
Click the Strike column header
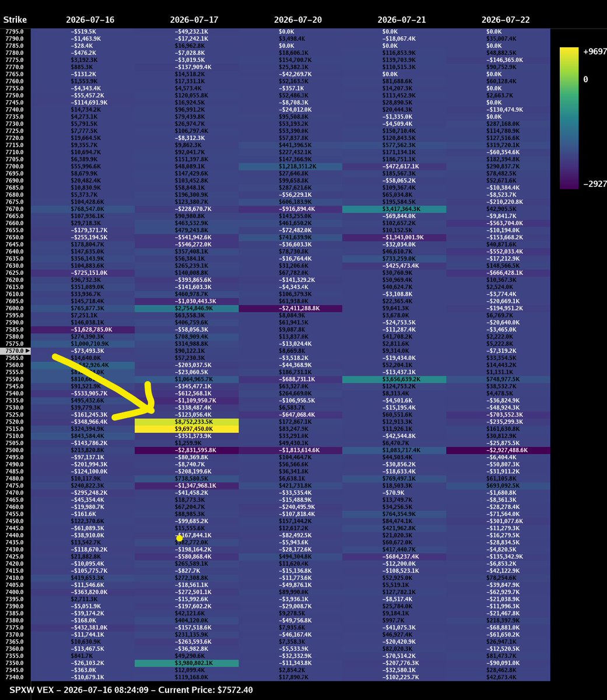tap(15, 20)
